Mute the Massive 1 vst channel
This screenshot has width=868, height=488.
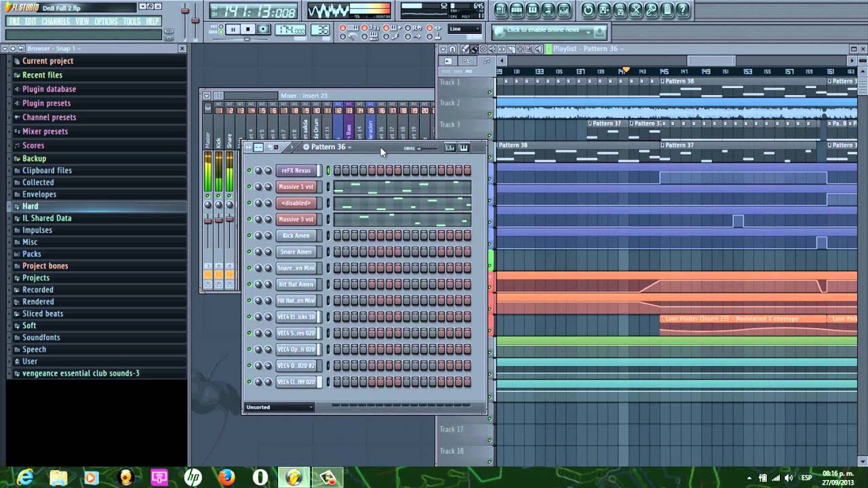[x=249, y=187]
